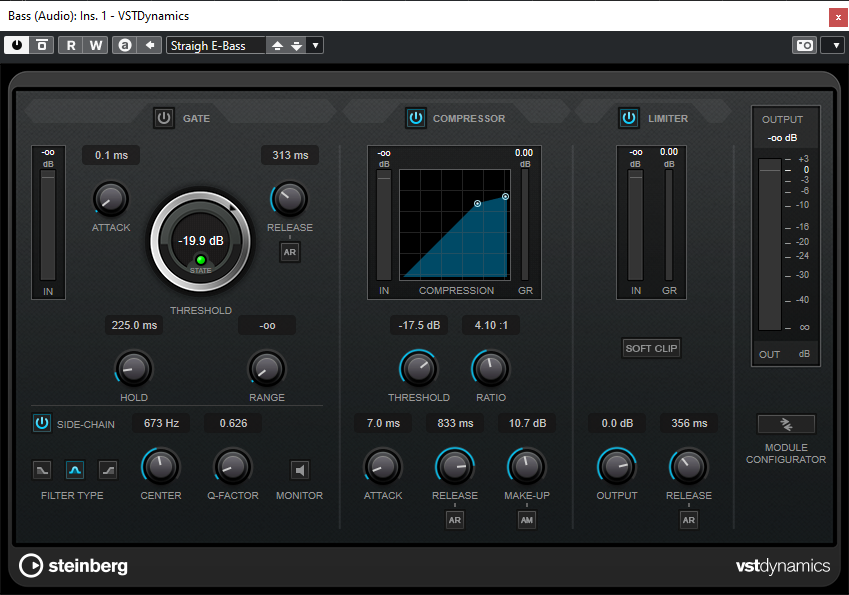Click the Steinberg logo
Screen dimensions: 849x595
[74, 566]
